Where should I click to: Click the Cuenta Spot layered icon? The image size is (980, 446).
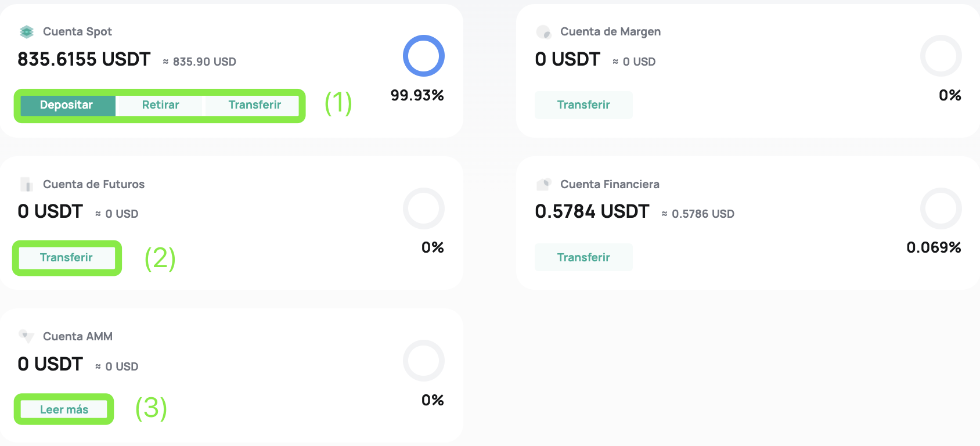click(x=27, y=32)
